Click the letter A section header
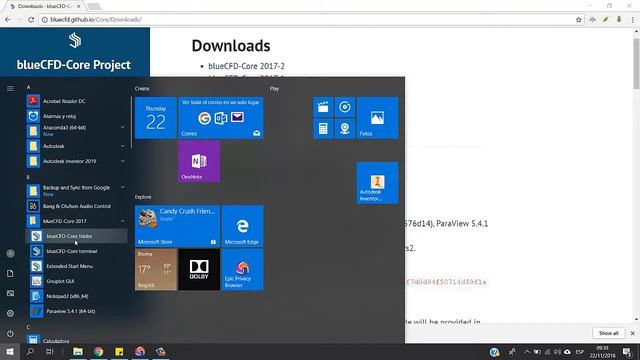640x360 pixels. click(x=28, y=87)
